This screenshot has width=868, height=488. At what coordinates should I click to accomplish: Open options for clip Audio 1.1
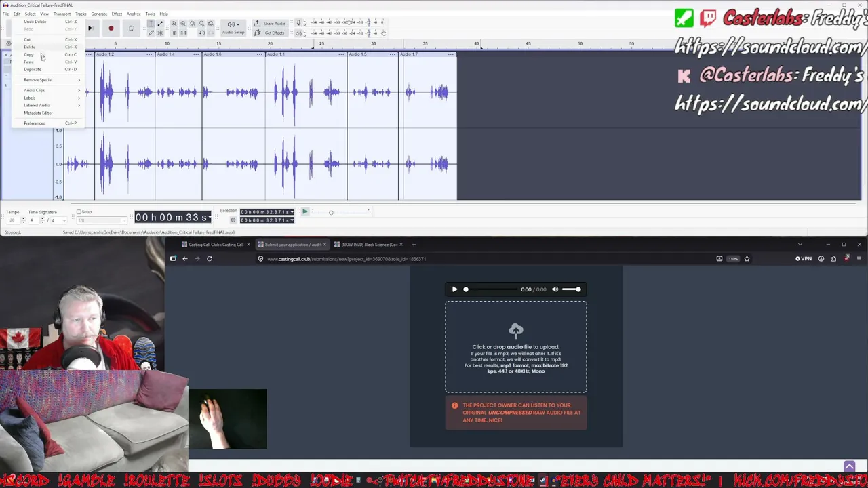pos(342,54)
